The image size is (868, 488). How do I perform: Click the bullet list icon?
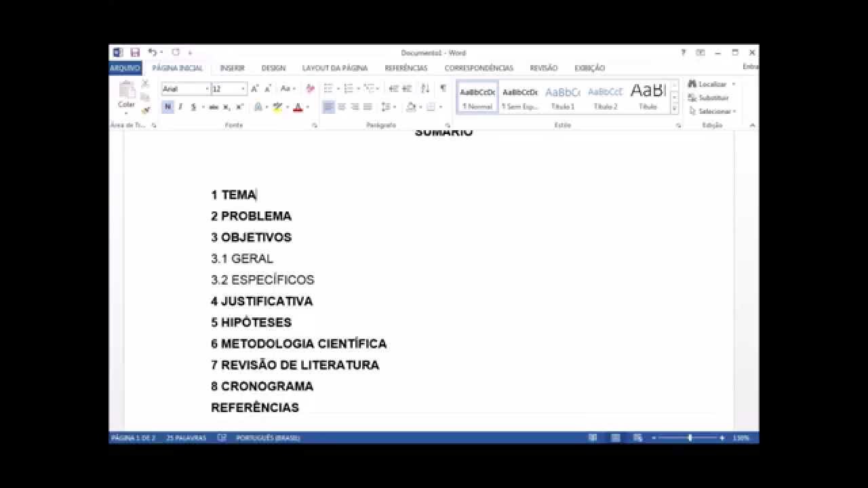click(328, 89)
